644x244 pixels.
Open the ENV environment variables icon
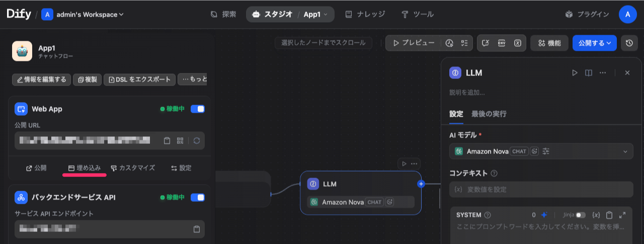[x=501, y=43]
